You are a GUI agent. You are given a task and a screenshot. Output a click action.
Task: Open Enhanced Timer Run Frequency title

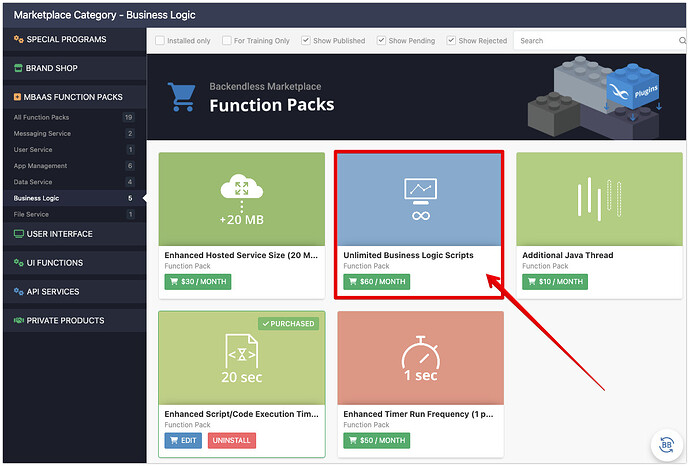click(418, 414)
